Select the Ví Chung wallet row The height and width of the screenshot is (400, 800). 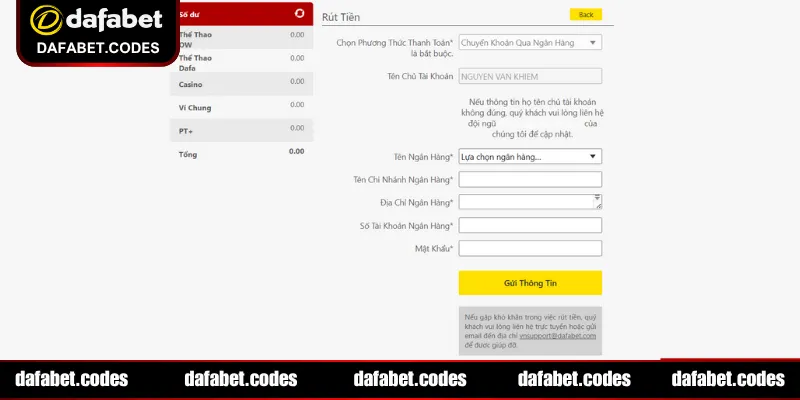pyautogui.click(x=241, y=108)
